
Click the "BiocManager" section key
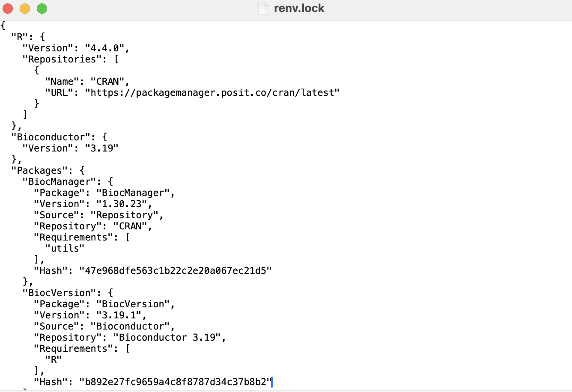(59, 181)
